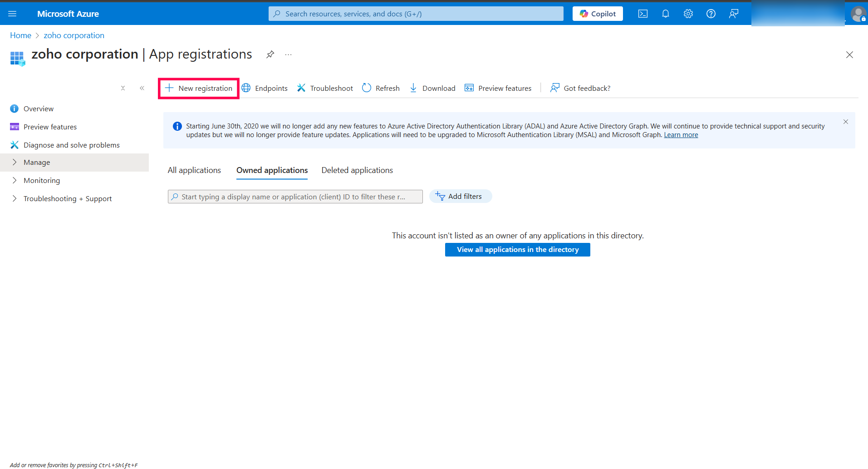
Task: Open the feedback icon in the top bar
Action: point(734,14)
